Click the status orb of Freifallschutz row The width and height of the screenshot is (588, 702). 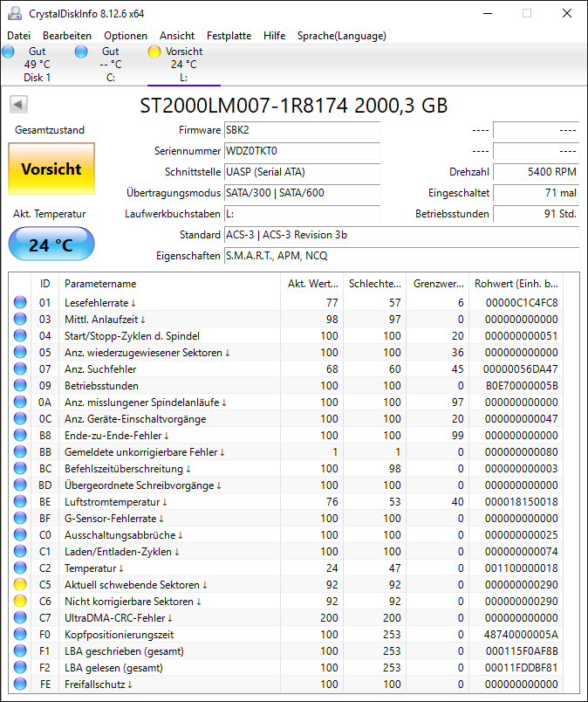20,684
